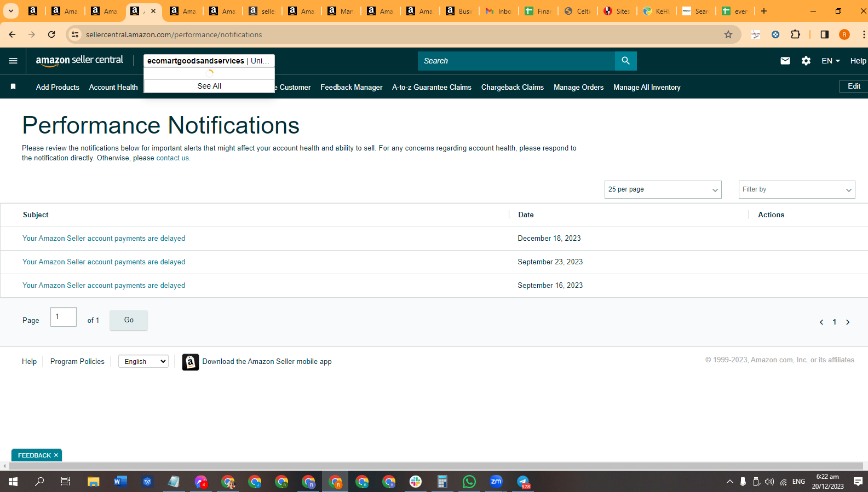Open the Account Health menu item
Screen dimensions: 868x492
(113, 87)
